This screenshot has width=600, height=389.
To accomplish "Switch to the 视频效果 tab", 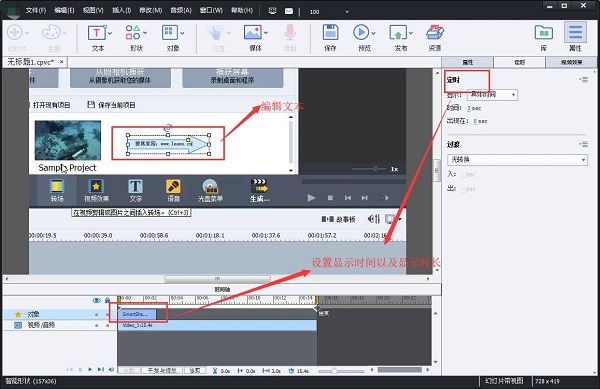I will [x=571, y=62].
